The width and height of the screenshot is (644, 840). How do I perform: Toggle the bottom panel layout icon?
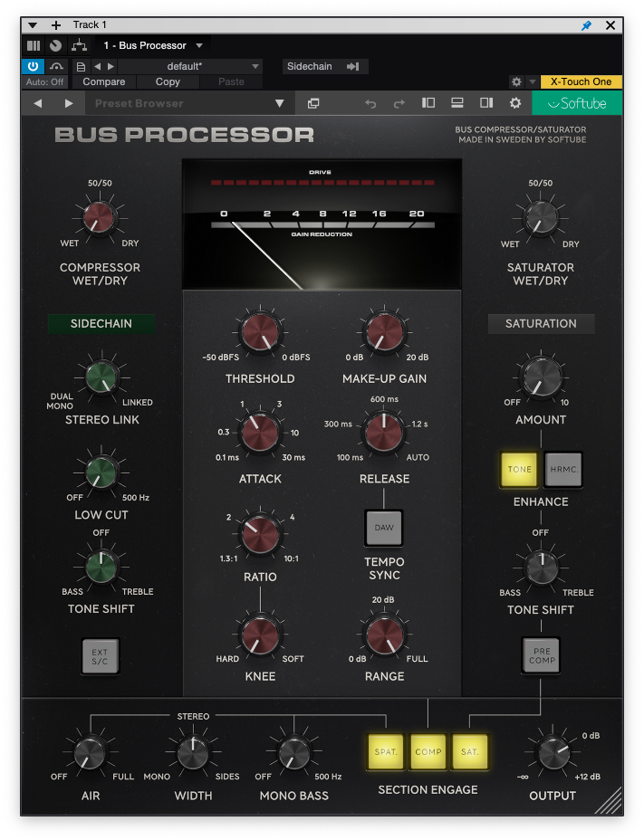[x=457, y=103]
